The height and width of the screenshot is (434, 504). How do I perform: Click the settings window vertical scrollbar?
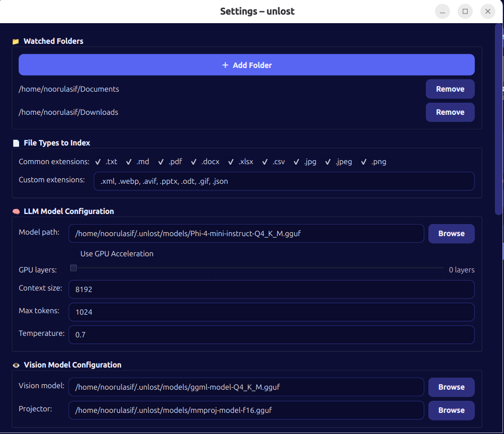(x=498, y=119)
